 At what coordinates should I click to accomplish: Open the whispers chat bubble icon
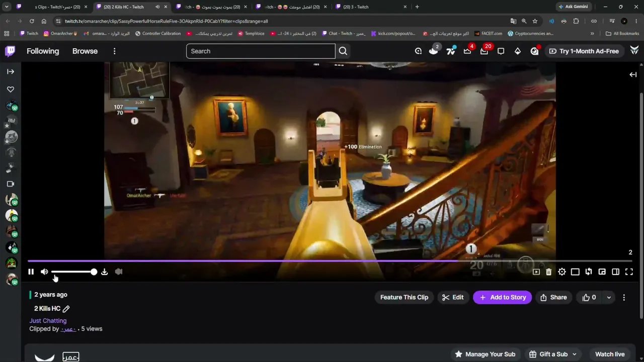pos(501,51)
